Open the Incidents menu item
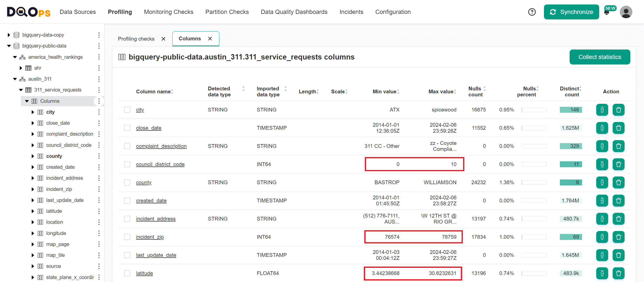The width and height of the screenshot is (644, 282). pyautogui.click(x=351, y=12)
